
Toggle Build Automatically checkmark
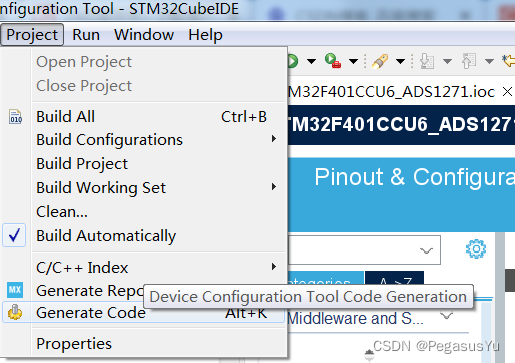pos(14,235)
